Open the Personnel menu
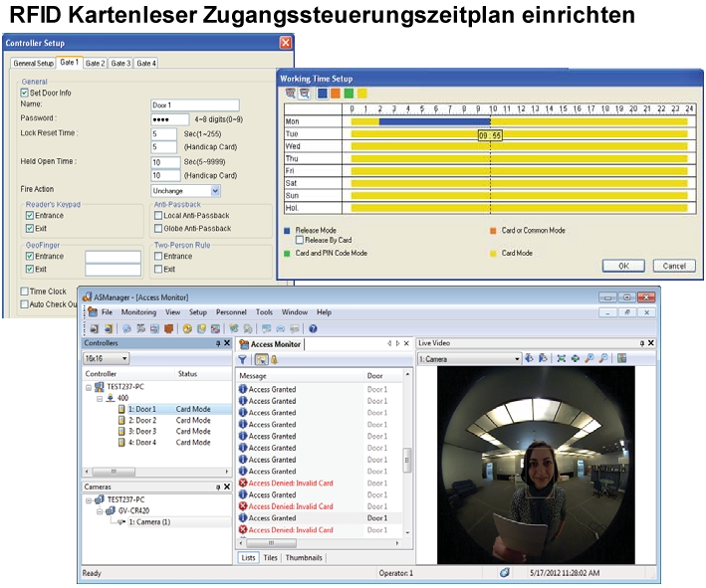Viewport: 706px width, 588px height. tap(231, 311)
